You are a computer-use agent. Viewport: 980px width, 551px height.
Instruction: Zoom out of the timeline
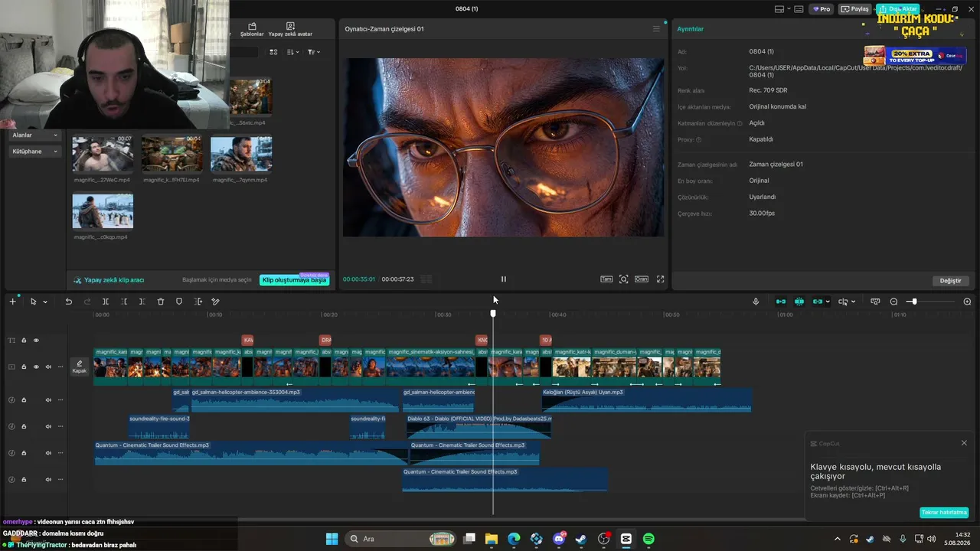893,302
